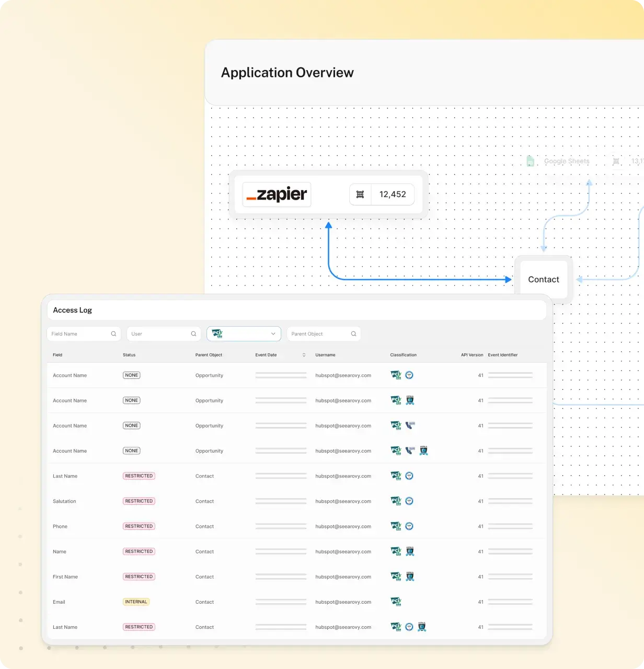Click the Event Date column header
The height and width of the screenshot is (669, 644).
tap(266, 355)
